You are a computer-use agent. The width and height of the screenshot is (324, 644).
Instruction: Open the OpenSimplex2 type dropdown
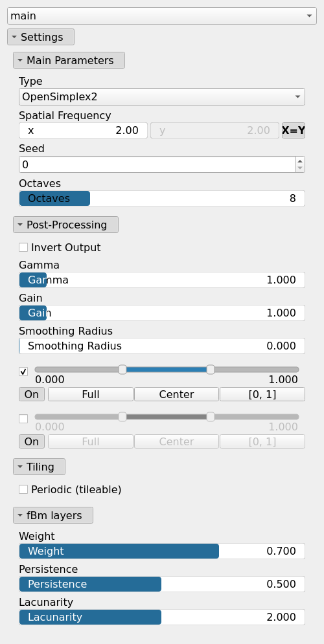point(161,97)
